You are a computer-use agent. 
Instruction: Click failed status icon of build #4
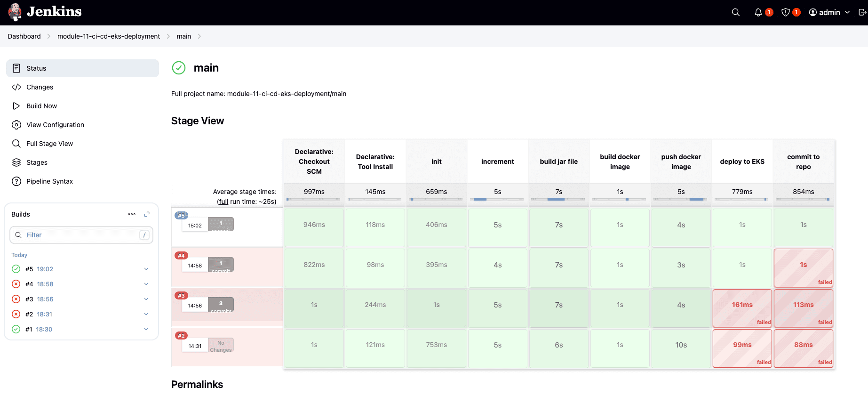[16, 284]
